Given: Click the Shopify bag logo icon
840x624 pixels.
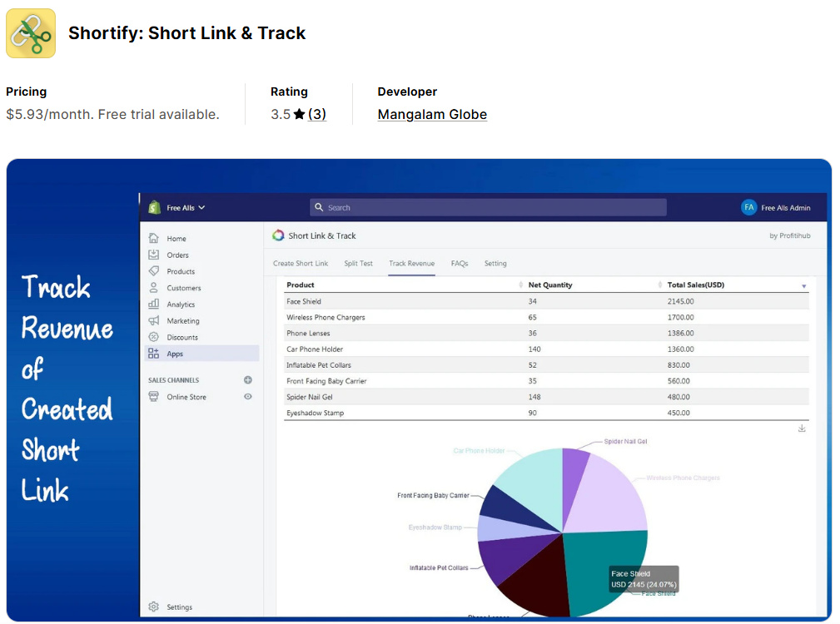Looking at the screenshot, I should click(154, 208).
